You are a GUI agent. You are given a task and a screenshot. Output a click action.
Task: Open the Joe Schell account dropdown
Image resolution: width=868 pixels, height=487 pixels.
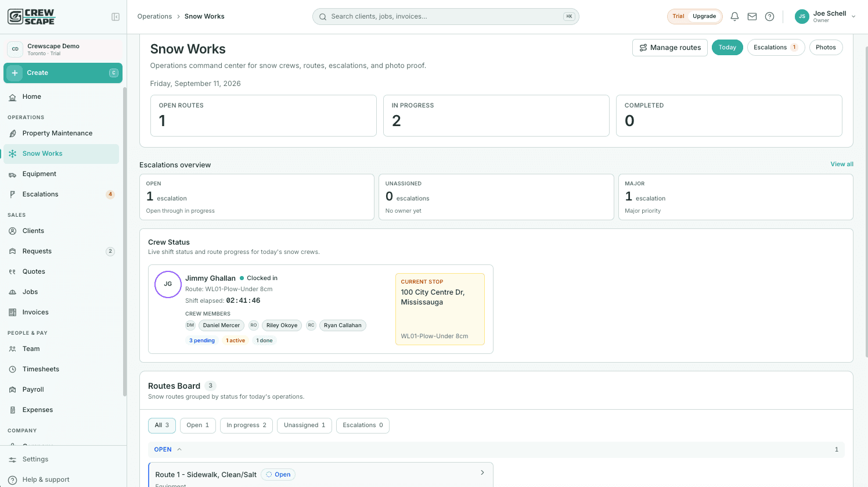825,17
